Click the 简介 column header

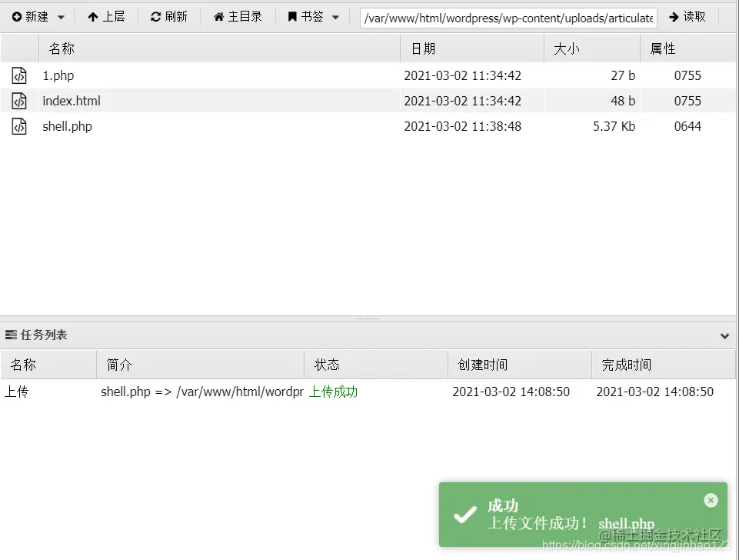pyautogui.click(x=200, y=365)
